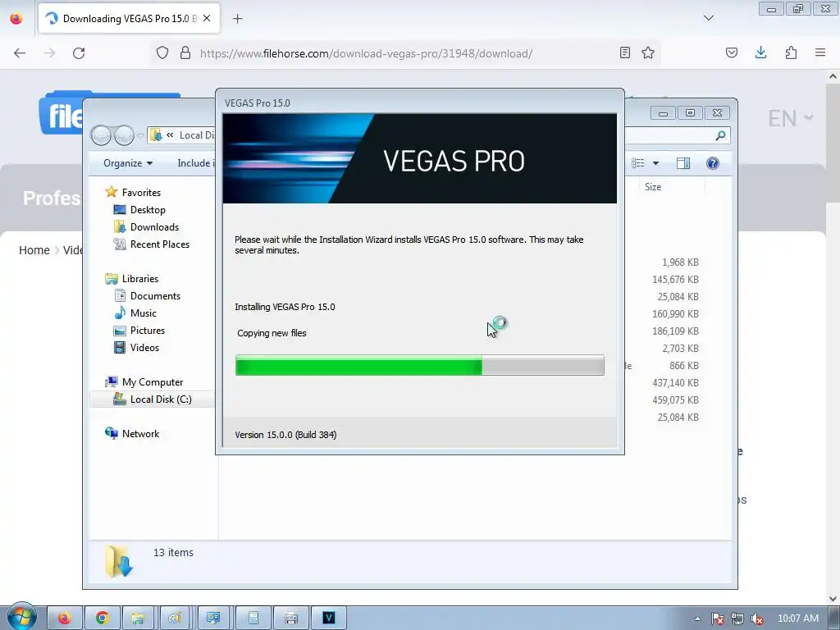
Task: Click the taskbar clock showing 10:07 AM
Action: pyautogui.click(x=797, y=619)
